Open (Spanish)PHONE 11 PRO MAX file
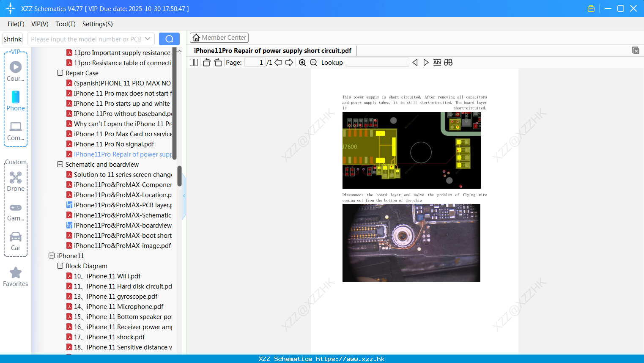This screenshot has width=644, height=363. (x=119, y=83)
